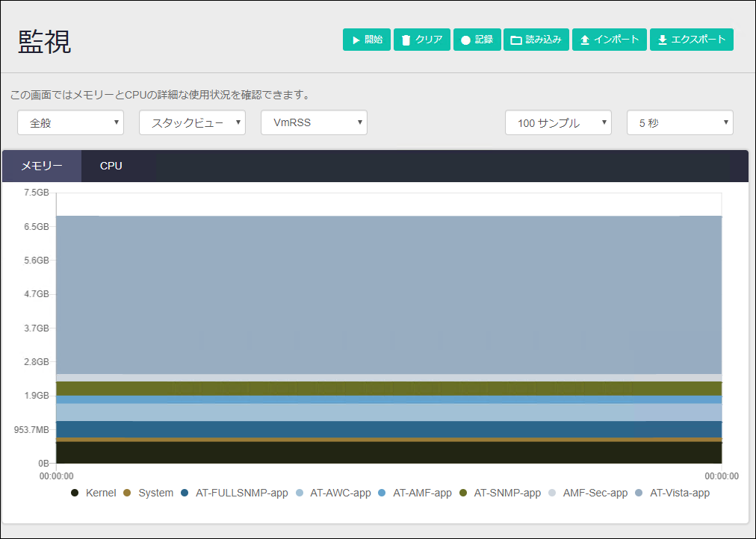Viewport: 756px width, 539px height.
Task: Switch to the CPU tab
Action: pyautogui.click(x=111, y=166)
